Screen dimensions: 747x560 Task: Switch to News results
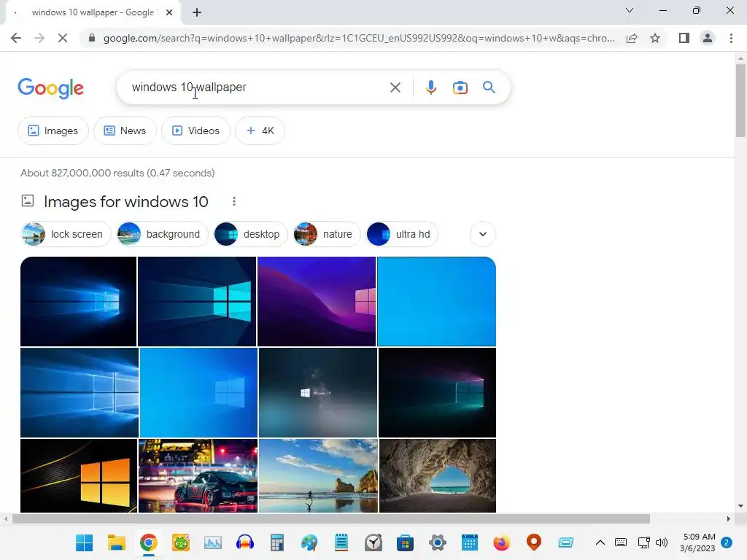tap(125, 131)
